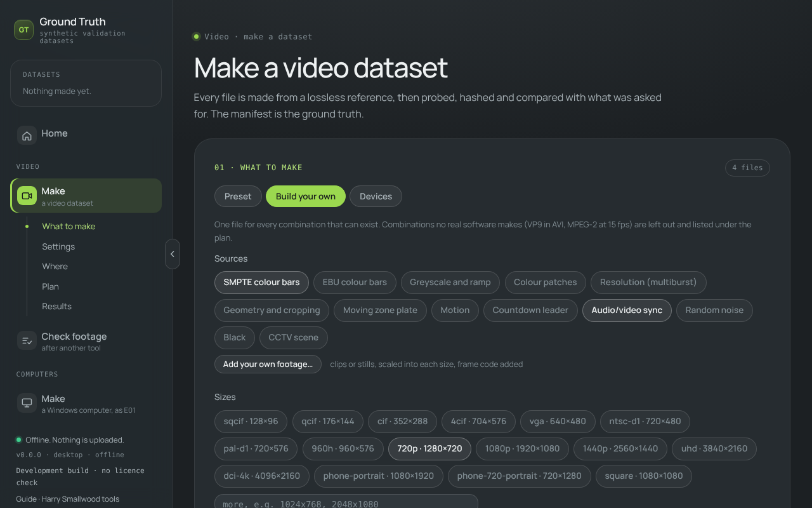Enable the Random noise source
Screen dimensions: 812x508
click(x=714, y=311)
